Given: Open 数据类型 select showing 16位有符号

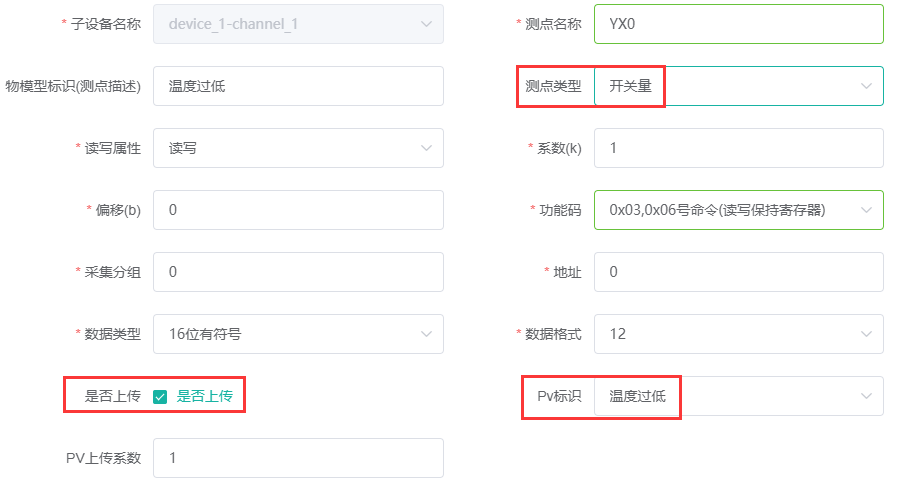Looking at the screenshot, I should [298, 334].
